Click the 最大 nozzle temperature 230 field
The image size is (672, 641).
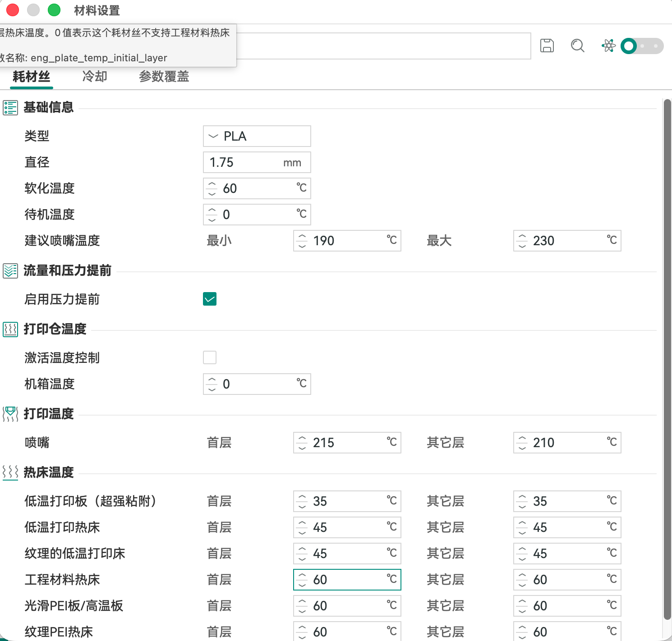567,241
